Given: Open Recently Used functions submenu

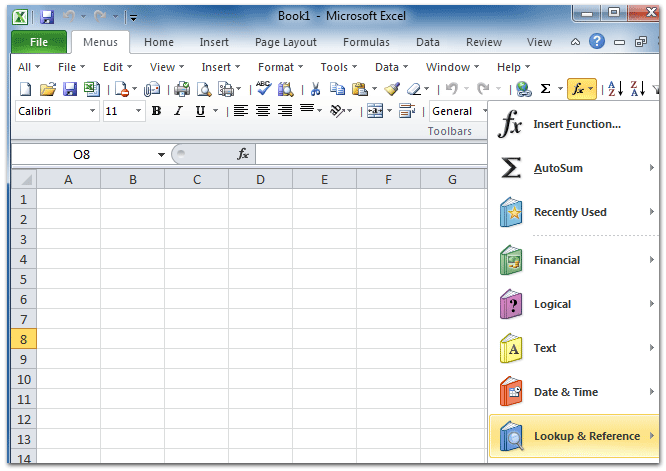Looking at the screenshot, I should tap(573, 212).
